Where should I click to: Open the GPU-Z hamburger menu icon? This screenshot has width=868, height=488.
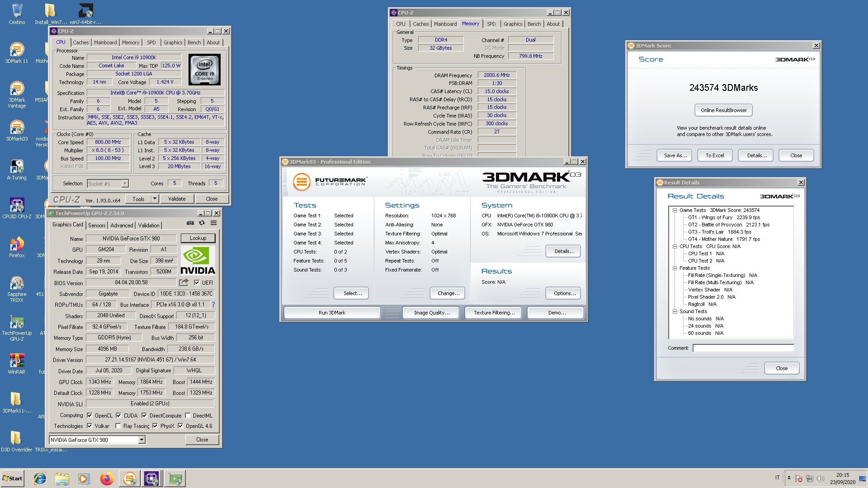click(x=213, y=223)
